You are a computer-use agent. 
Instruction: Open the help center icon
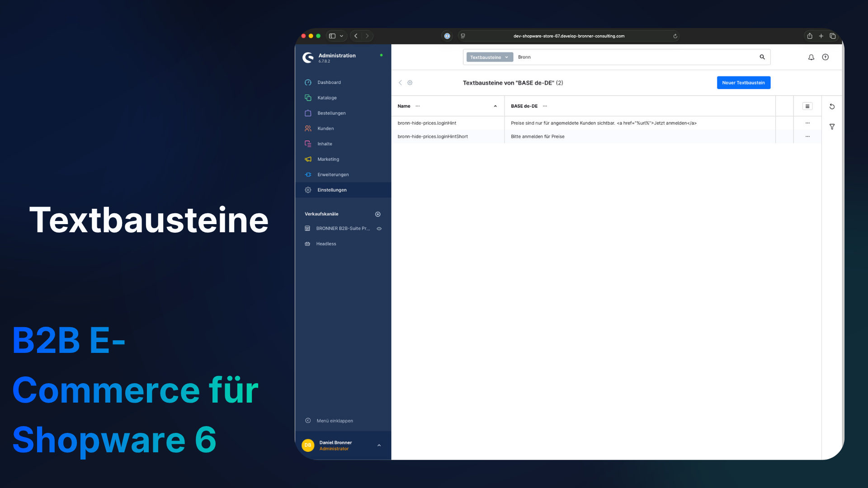coord(826,57)
